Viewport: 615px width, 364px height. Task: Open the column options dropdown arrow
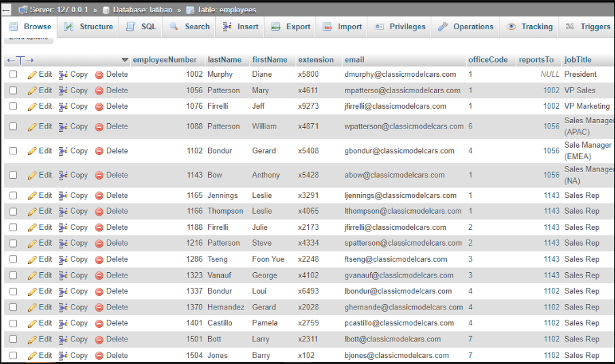(x=124, y=60)
